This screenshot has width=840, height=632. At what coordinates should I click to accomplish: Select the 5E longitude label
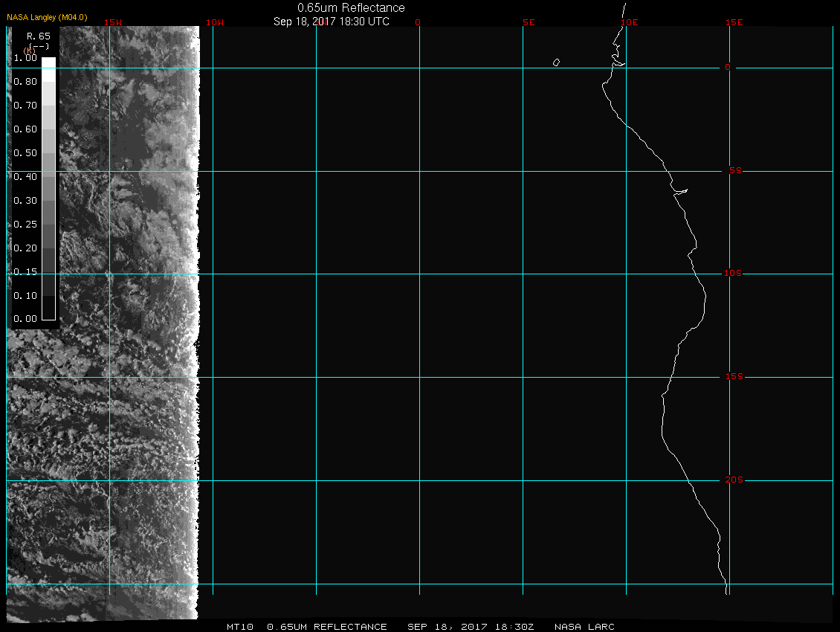[x=529, y=22]
